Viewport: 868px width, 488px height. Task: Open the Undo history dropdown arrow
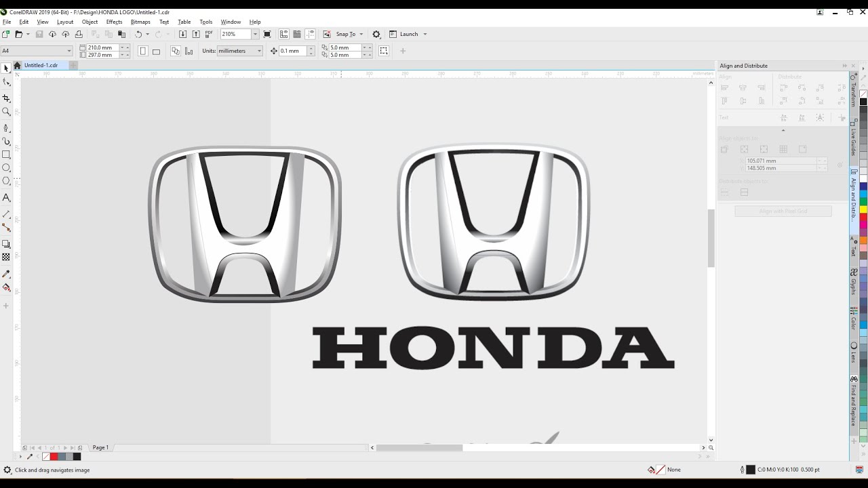click(148, 34)
